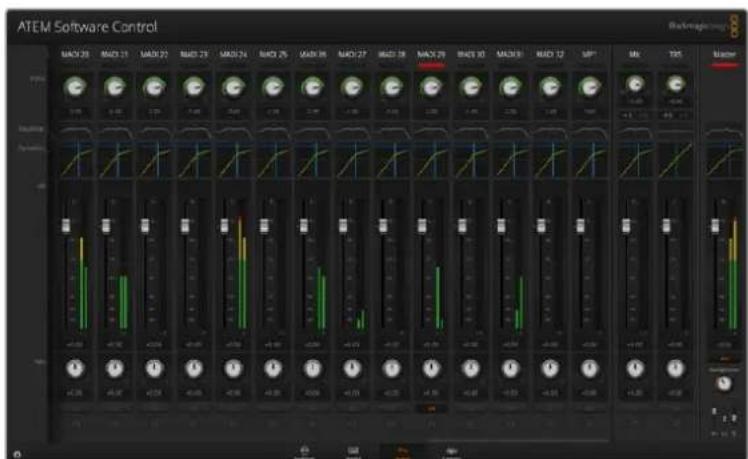The height and width of the screenshot is (459, 748).
Task: Click MADI 20 input gain knob
Action: pyautogui.click(x=75, y=87)
